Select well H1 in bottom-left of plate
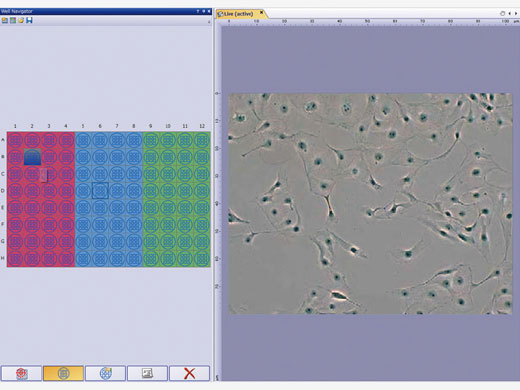 point(15,258)
